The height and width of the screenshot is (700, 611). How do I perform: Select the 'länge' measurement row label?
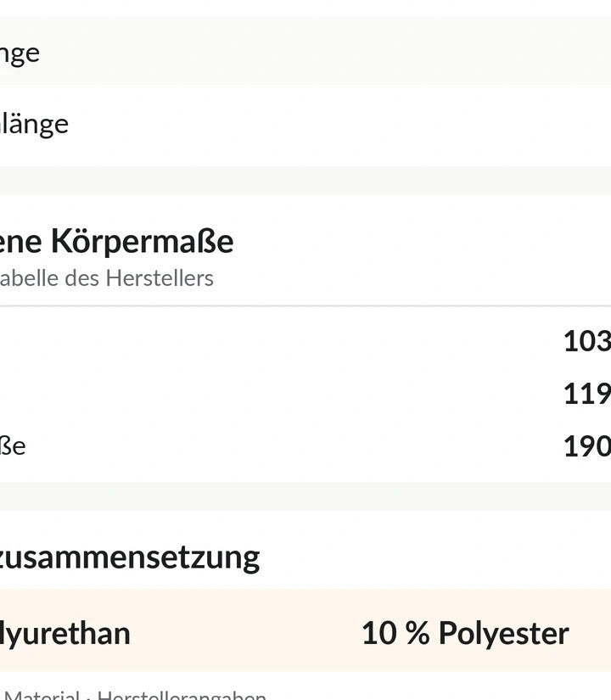point(34,124)
